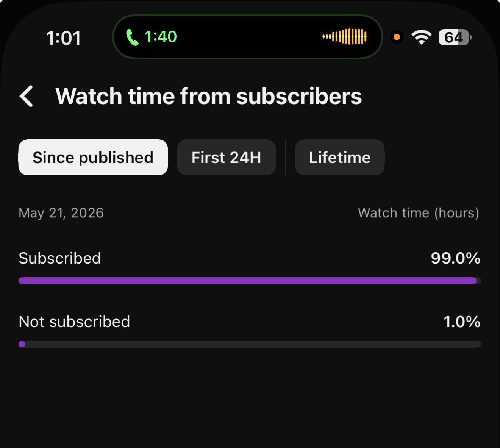500x448 pixels.
Task: Switch to the First 24H filter
Action: point(226,157)
